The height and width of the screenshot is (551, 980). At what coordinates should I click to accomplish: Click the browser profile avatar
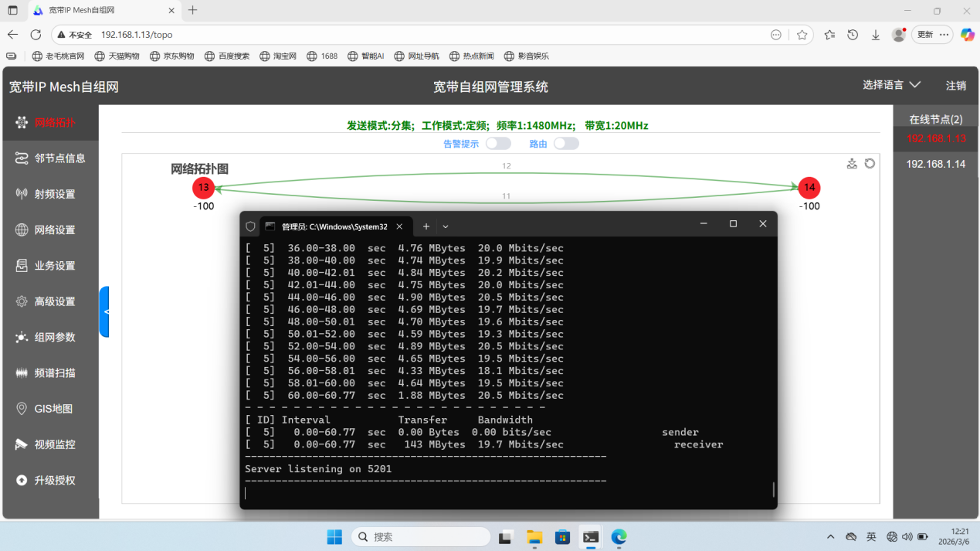click(x=898, y=35)
